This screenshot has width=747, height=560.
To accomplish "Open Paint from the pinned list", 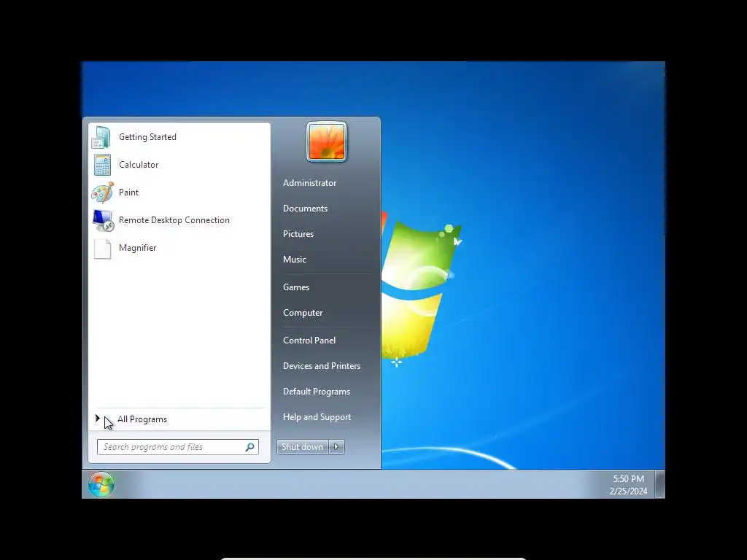I will point(179,192).
